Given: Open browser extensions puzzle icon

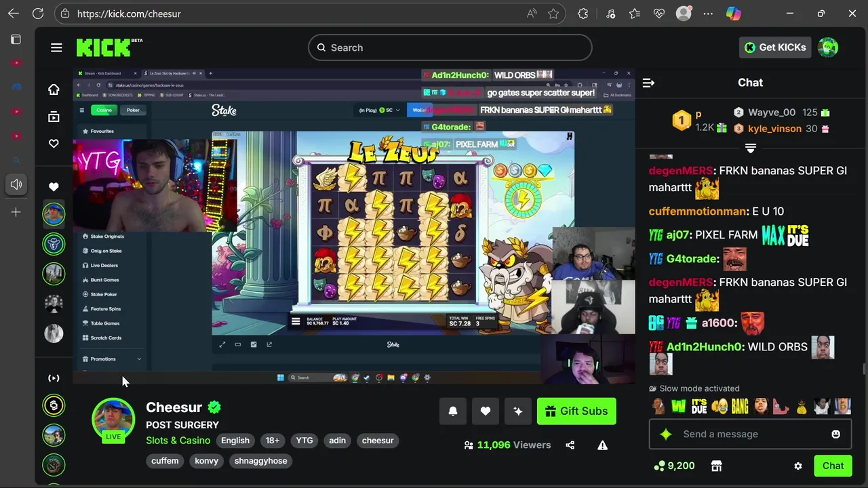Looking at the screenshot, I should coord(583,14).
